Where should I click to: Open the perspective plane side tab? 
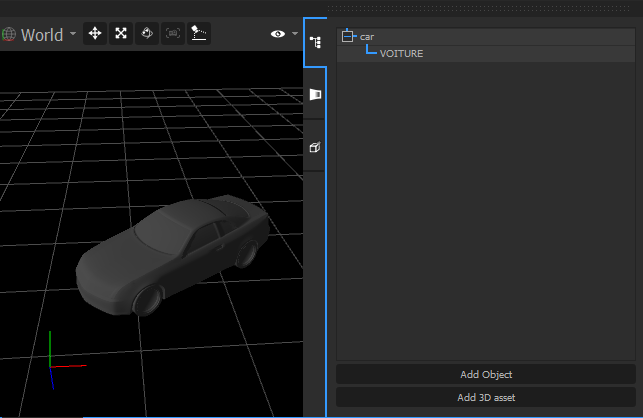pyautogui.click(x=315, y=94)
